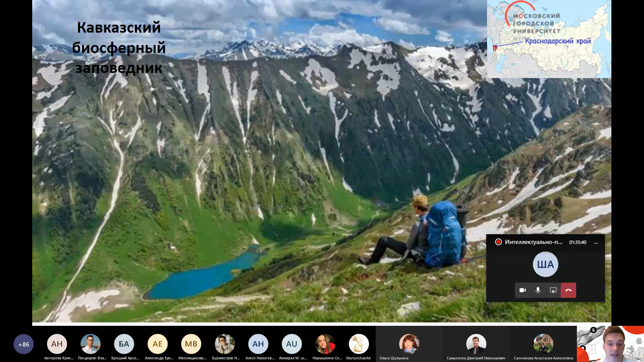The height and width of the screenshot is (362, 644).
Task: Stop screen sharing in the call window
Action: pyautogui.click(x=553, y=290)
